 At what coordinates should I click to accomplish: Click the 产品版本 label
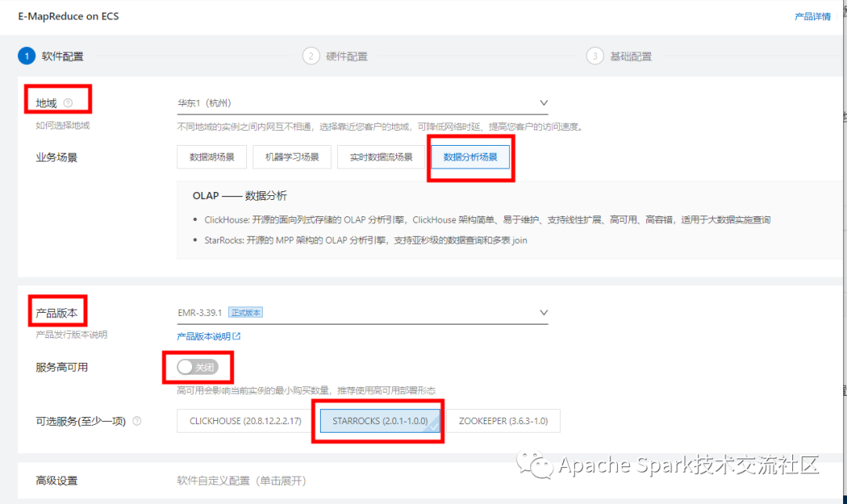coord(56,313)
